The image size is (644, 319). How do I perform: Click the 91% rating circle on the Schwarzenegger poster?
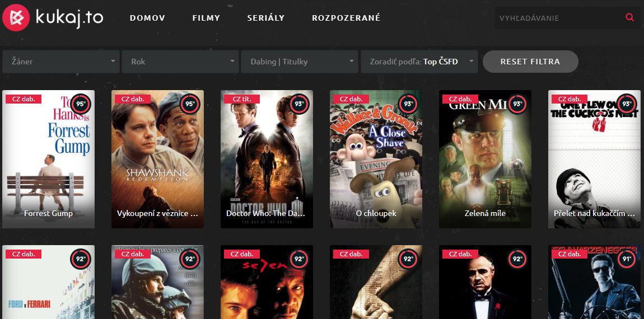[627, 259]
